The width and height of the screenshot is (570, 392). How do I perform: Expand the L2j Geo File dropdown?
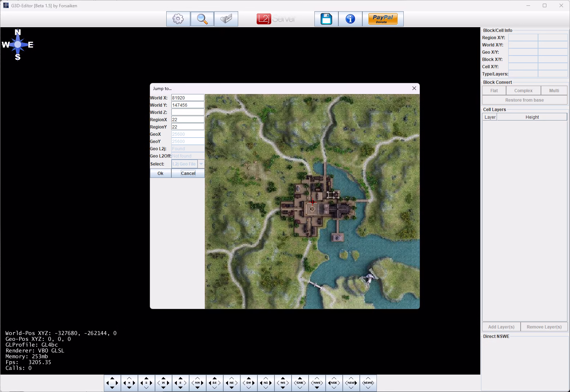tap(201, 164)
